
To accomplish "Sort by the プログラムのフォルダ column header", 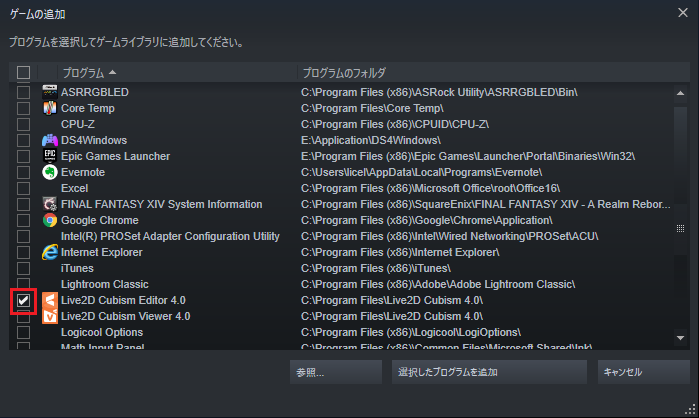I will (493, 72).
